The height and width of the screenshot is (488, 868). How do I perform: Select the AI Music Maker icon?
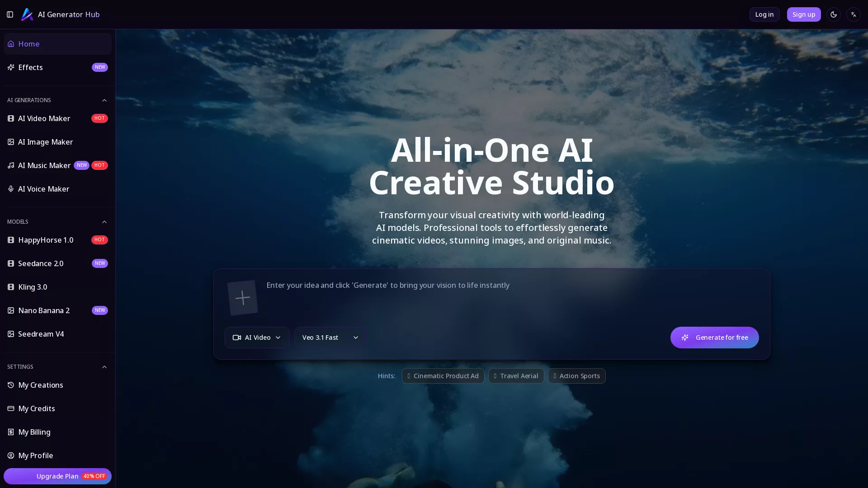[11, 165]
